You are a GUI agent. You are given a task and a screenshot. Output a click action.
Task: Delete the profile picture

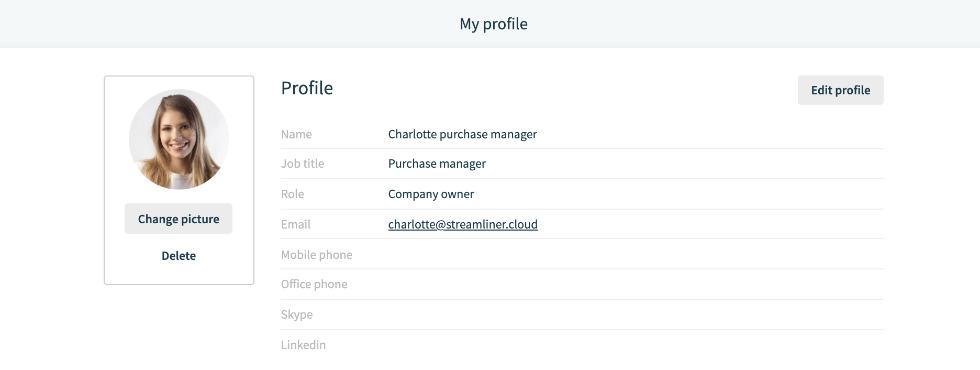coord(179,256)
